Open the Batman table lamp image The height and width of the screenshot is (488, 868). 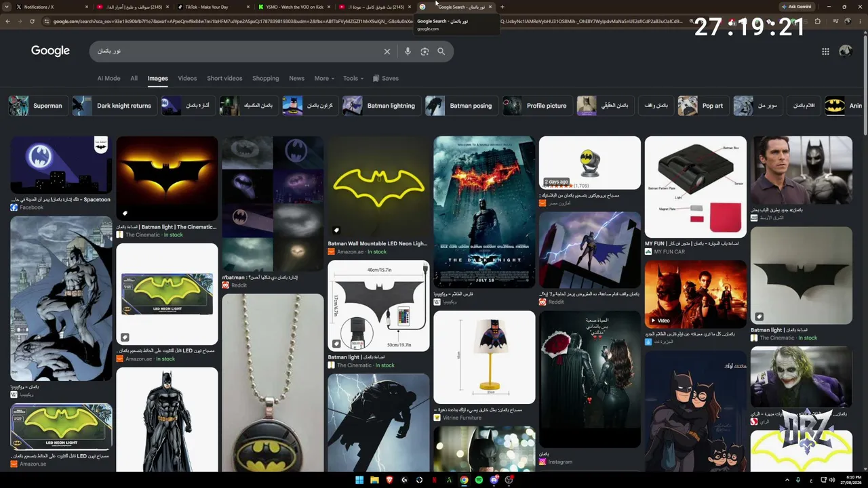pos(484,357)
